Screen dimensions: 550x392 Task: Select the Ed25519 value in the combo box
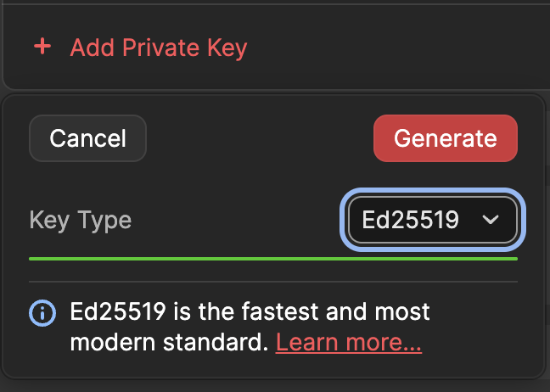pyautogui.click(x=410, y=221)
